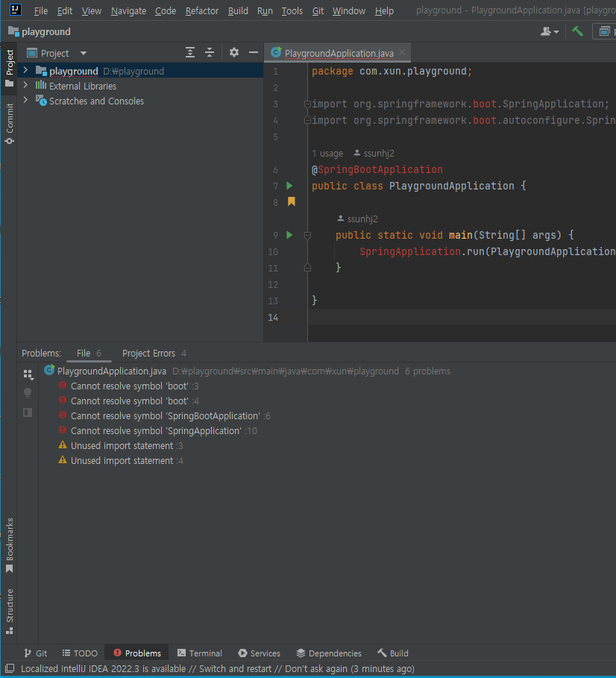Open the Git menu

(x=318, y=10)
